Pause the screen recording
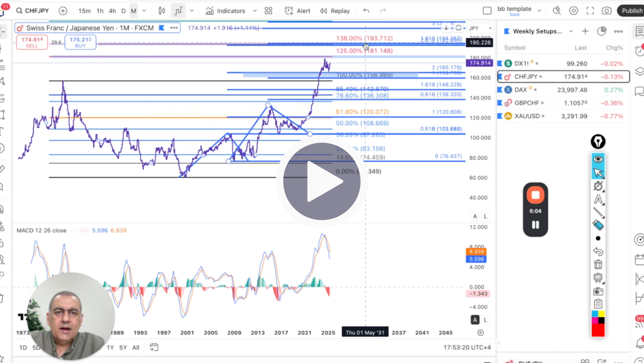The height and width of the screenshot is (363, 644). point(535,225)
